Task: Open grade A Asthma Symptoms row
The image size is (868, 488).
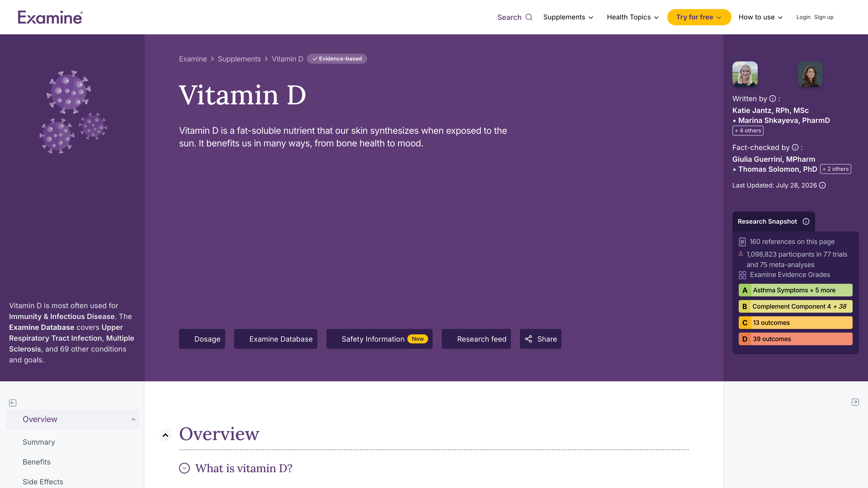Action: point(796,290)
